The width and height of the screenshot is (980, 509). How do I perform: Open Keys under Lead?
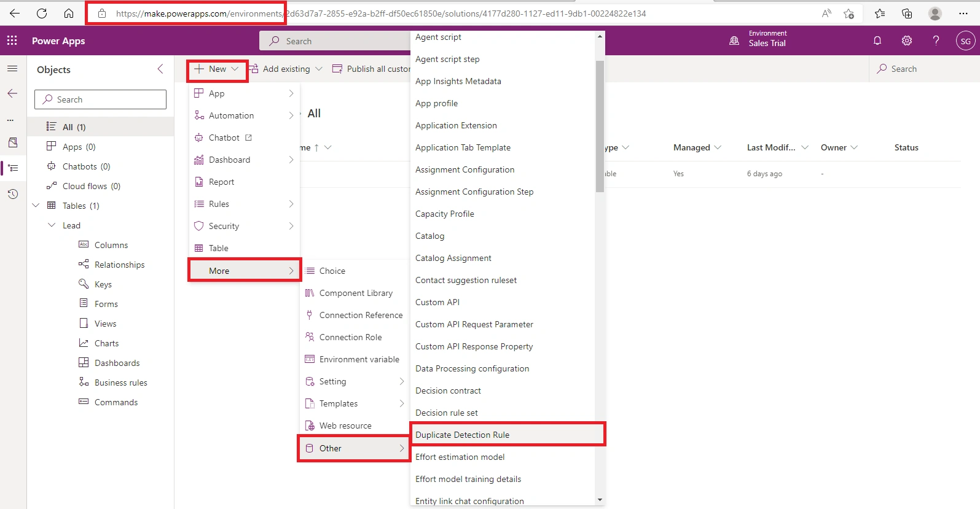(103, 284)
